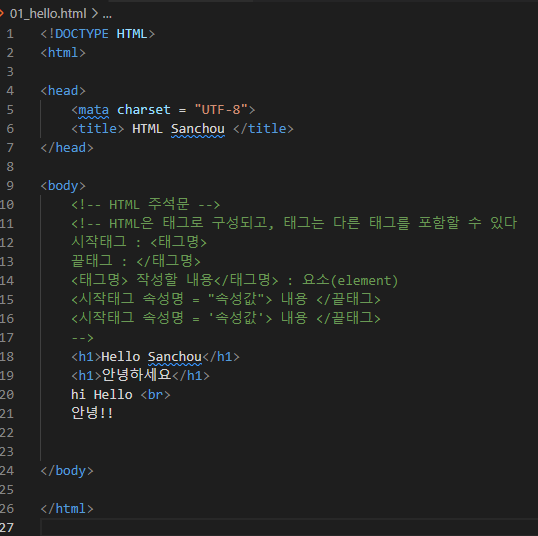Viewport: 538px width, 536px height.
Task: Click line number 9 in the gutter
Action: click(x=10, y=186)
